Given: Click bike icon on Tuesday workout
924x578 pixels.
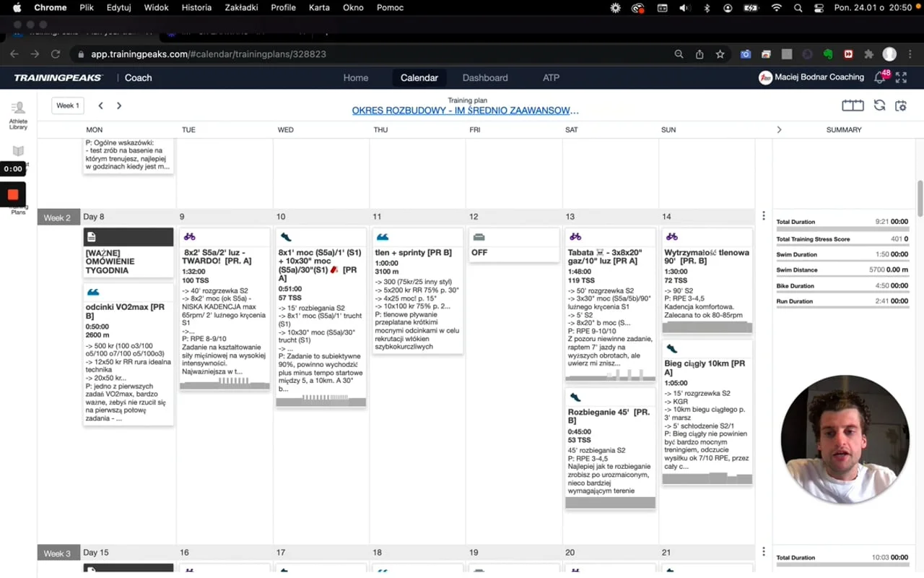Looking at the screenshot, I should click(190, 236).
